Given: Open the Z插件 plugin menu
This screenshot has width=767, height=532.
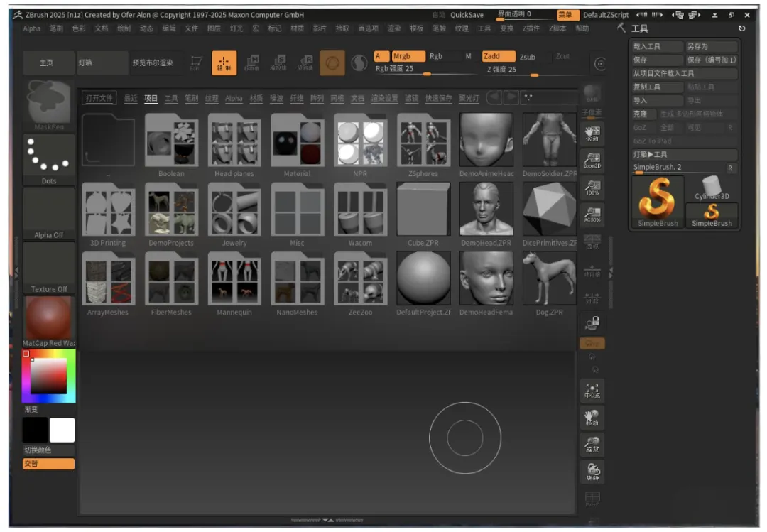Looking at the screenshot, I should pos(531,28).
